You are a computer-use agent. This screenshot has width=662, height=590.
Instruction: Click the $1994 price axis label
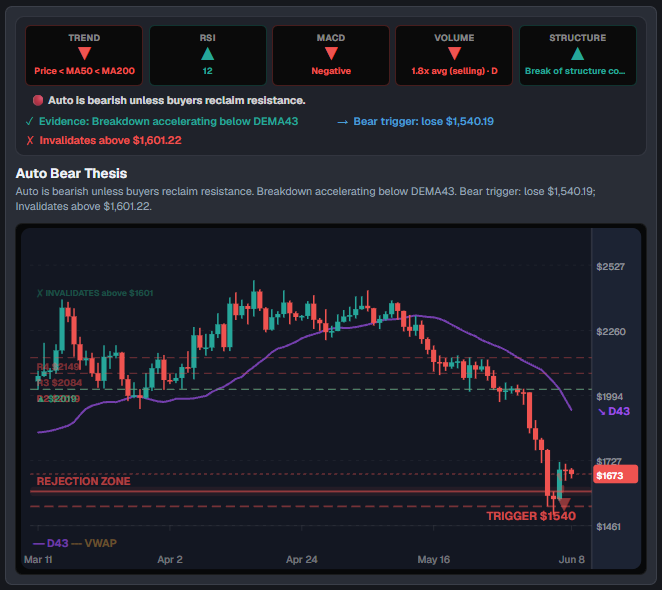[610, 397]
